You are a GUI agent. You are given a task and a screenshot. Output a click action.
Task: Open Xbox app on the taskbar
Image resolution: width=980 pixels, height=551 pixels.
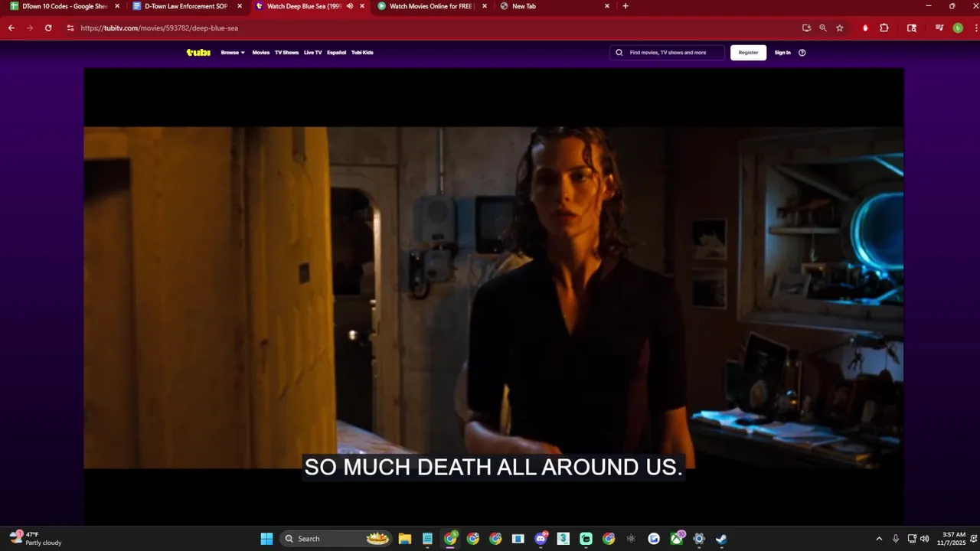(677, 539)
